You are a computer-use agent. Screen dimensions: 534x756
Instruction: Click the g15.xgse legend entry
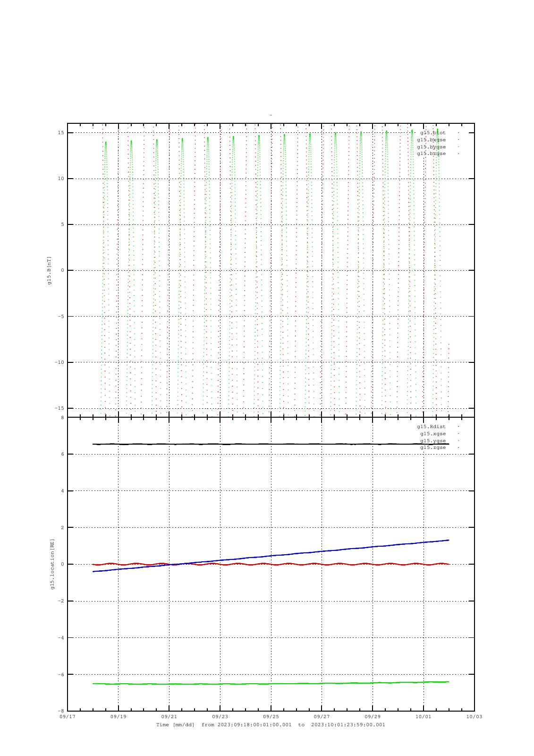433,434
